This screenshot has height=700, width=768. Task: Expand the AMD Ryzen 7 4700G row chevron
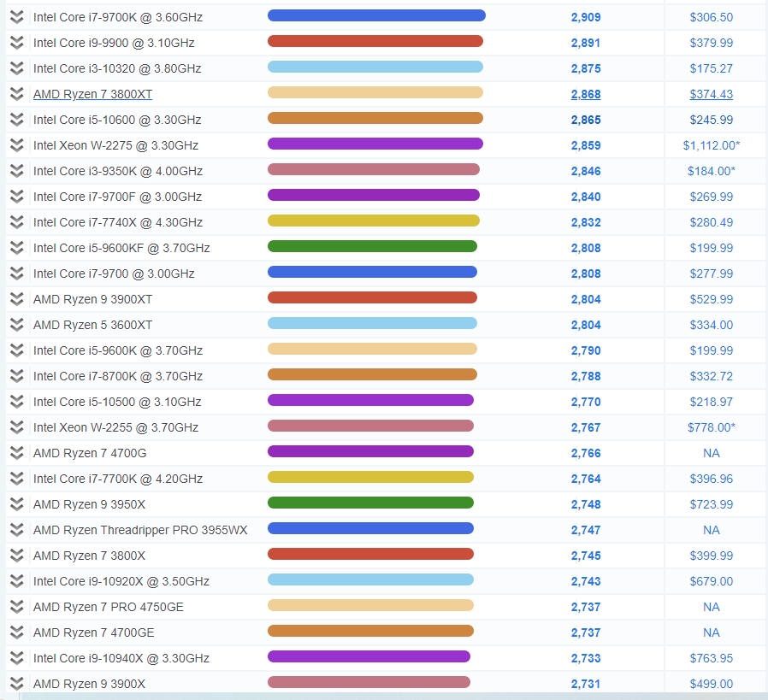(x=16, y=453)
